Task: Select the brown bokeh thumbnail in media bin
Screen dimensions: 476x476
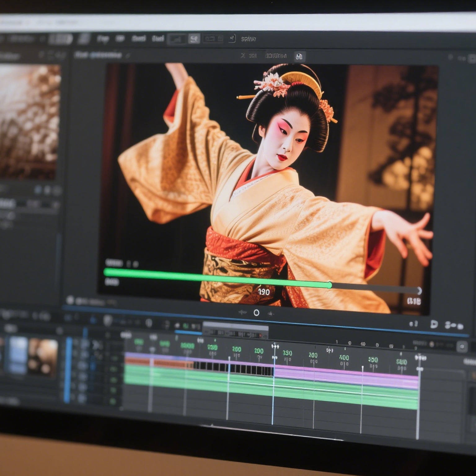Action: [x=43, y=356]
